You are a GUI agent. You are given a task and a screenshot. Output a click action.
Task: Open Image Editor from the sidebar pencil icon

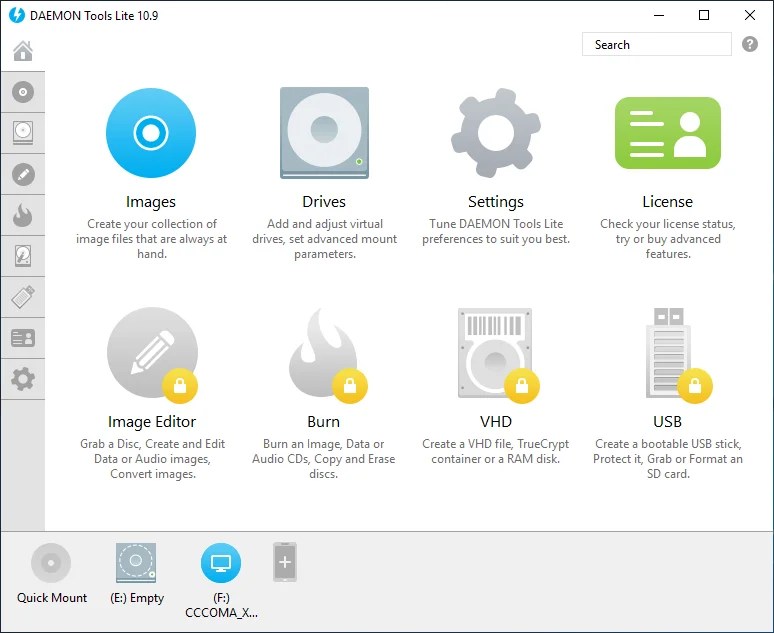click(x=23, y=174)
